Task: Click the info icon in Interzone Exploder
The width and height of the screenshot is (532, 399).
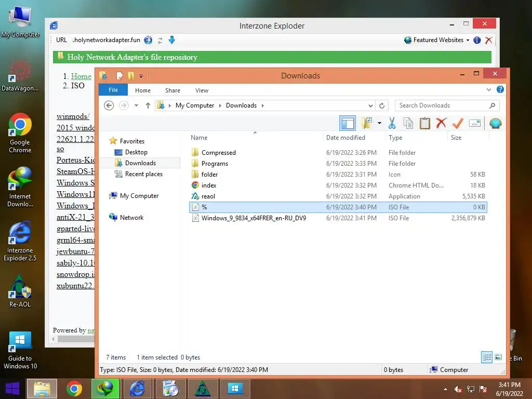Action: (477, 40)
